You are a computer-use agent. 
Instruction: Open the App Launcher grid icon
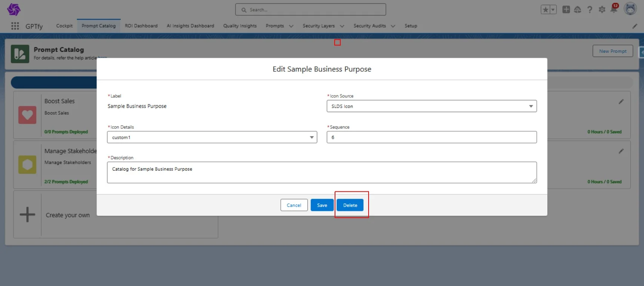point(15,26)
